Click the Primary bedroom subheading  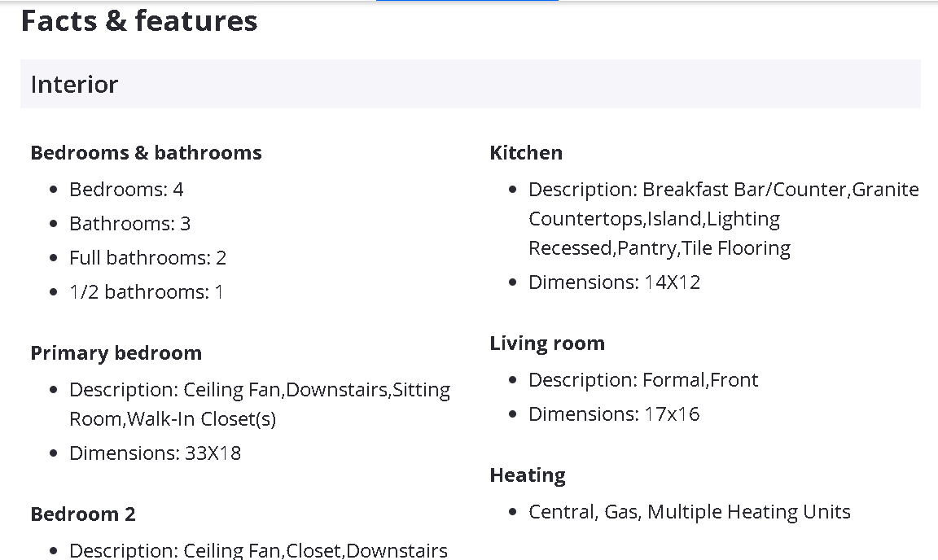click(x=116, y=353)
